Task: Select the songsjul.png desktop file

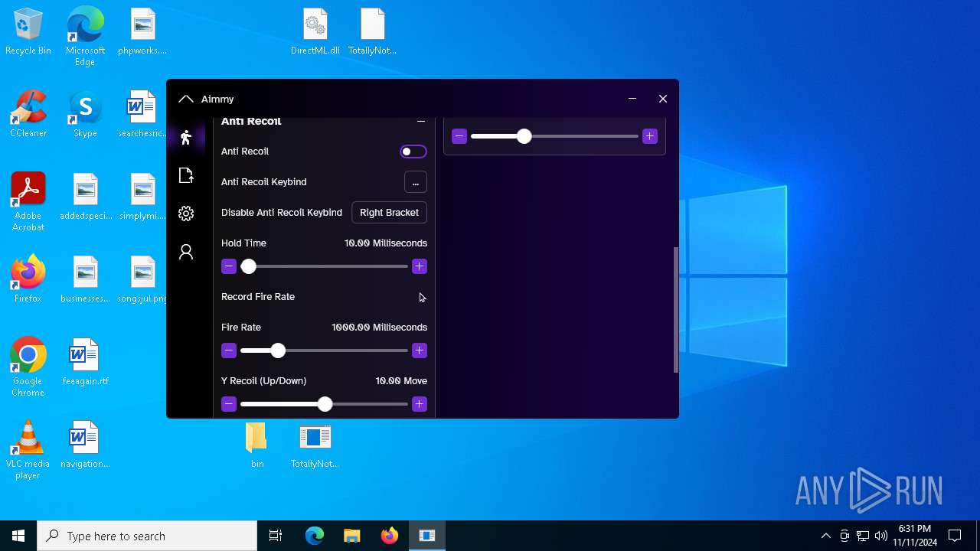Action: pyautogui.click(x=142, y=279)
